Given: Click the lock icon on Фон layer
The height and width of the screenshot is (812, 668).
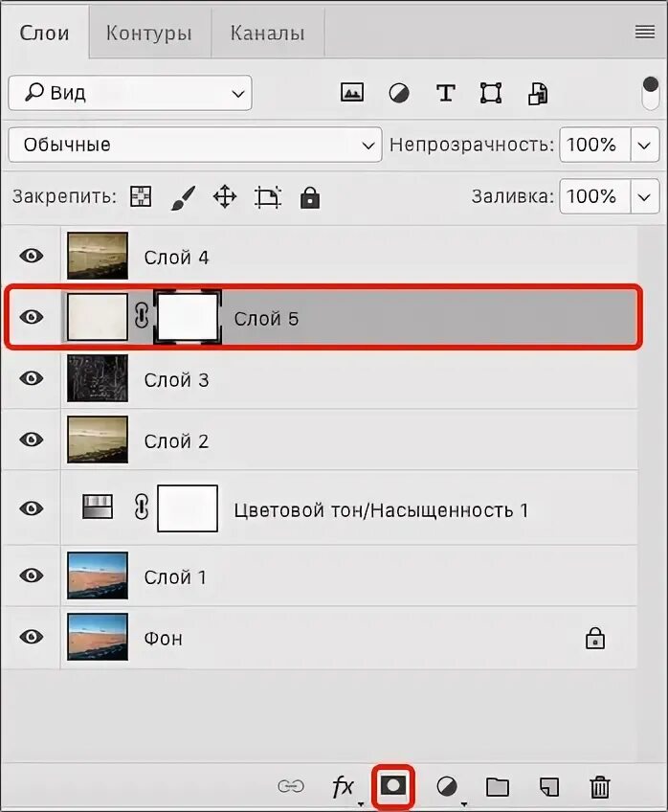Looking at the screenshot, I should pos(595,639).
